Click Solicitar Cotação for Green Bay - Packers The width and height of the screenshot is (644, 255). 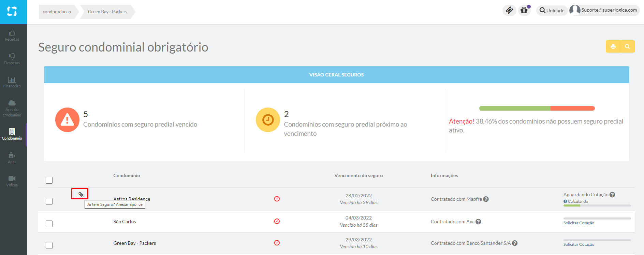click(x=579, y=244)
